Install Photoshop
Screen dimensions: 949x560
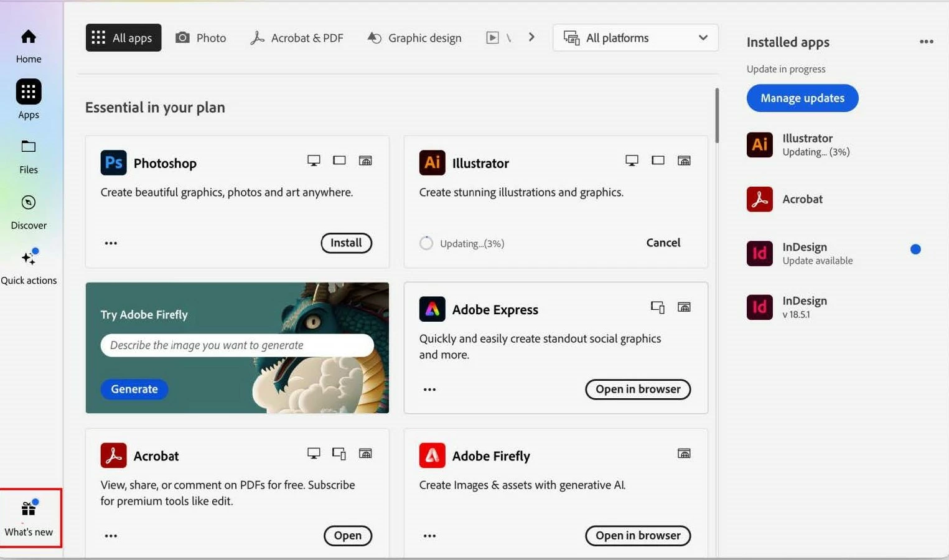click(x=346, y=243)
